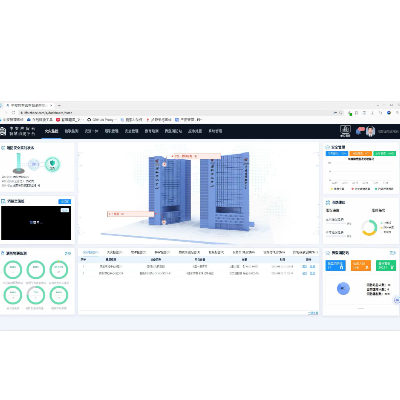Toggle the blue legend tag in safety chart

[x=337, y=153]
